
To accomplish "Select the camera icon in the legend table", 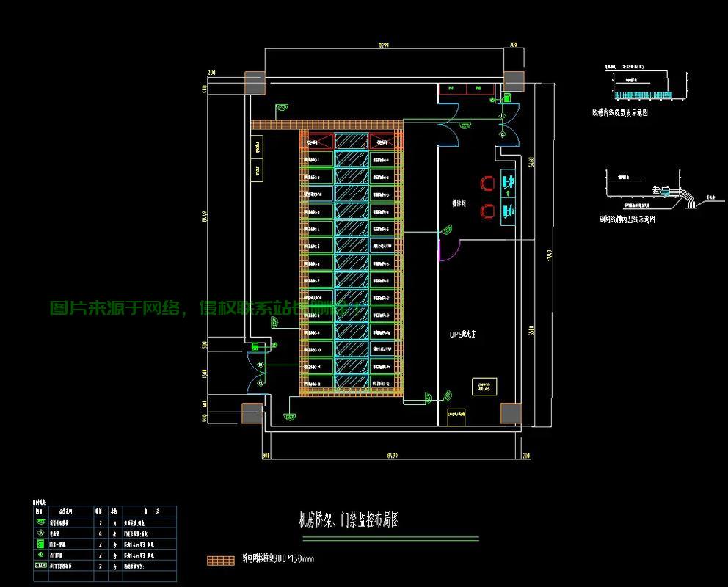I will pos(41,522).
